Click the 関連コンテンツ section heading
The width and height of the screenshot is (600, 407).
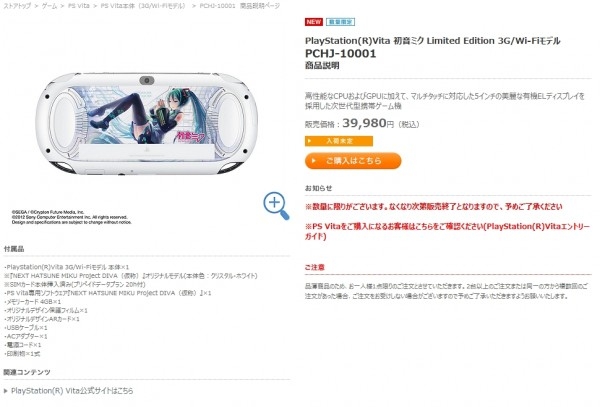[x=27, y=372]
